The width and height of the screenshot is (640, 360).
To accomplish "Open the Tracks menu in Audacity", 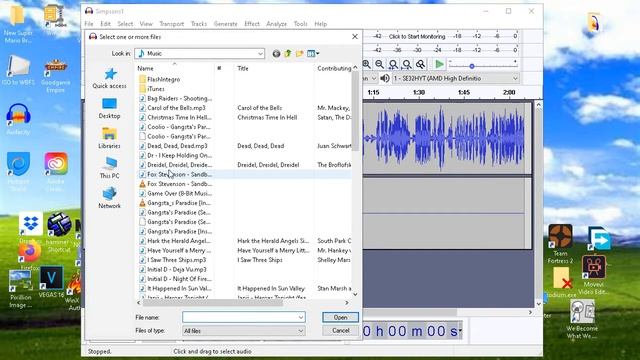I will click(199, 24).
